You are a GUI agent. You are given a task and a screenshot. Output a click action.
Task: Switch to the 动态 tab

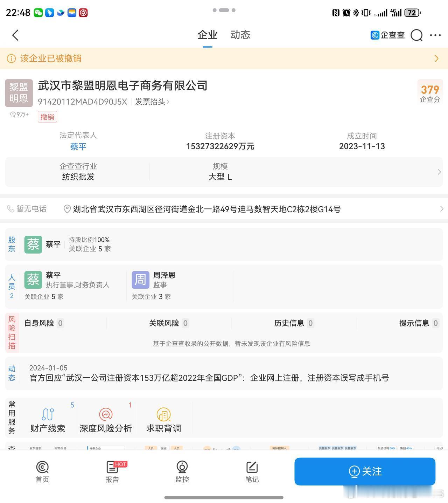click(x=240, y=35)
